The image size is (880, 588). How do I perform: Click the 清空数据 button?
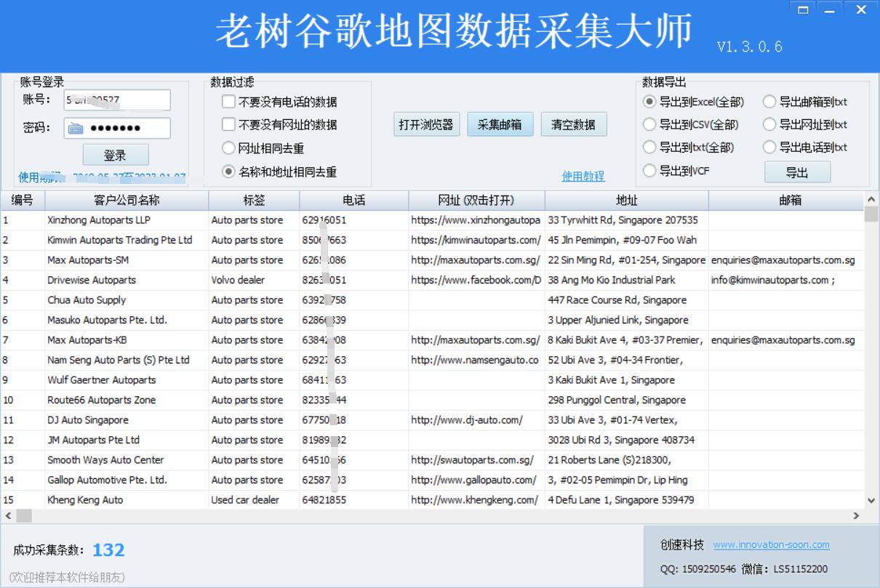[573, 124]
